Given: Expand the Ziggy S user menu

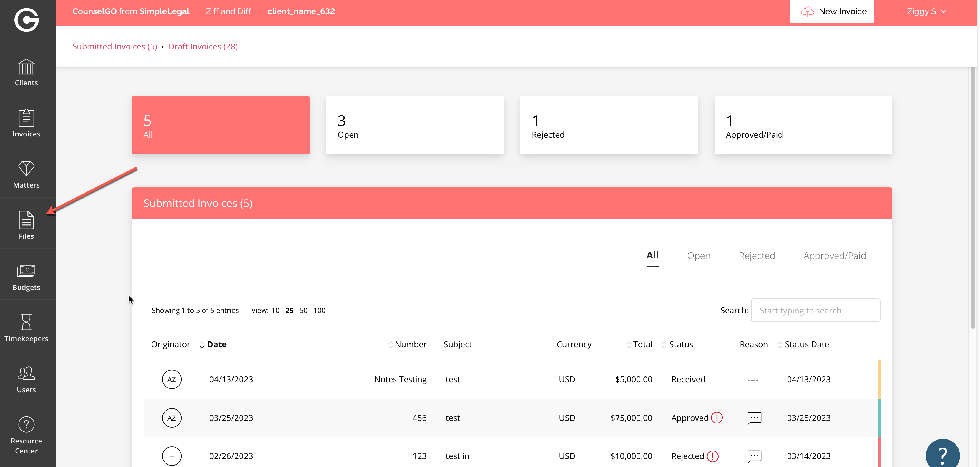Looking at the screenshot, I should 926,11.
